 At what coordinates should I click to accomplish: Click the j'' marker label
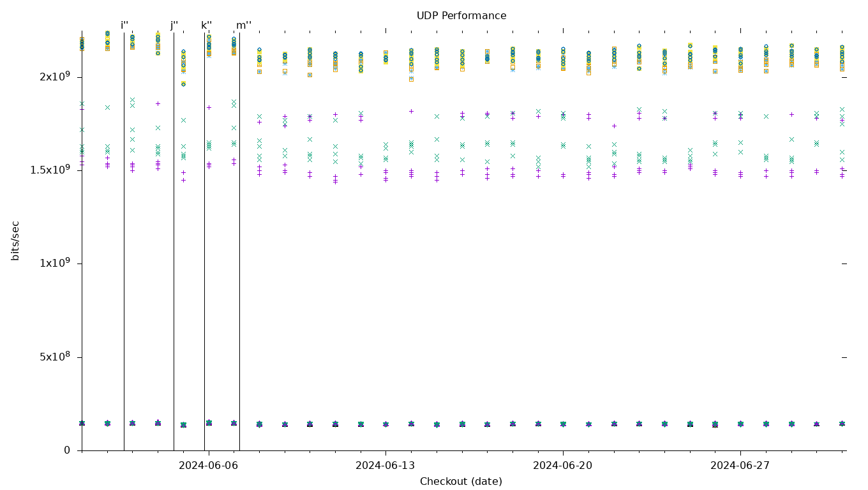click(174, 26)
